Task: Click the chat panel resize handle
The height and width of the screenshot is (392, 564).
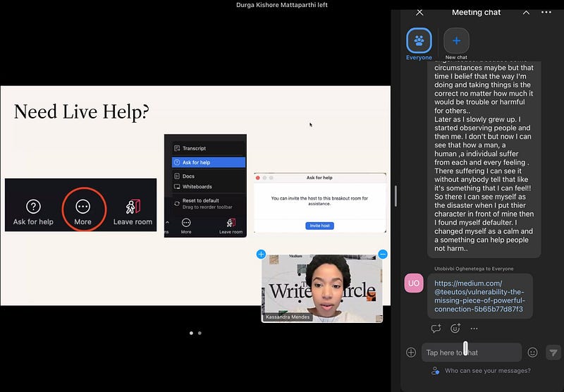Action: [x=396, y=196]
